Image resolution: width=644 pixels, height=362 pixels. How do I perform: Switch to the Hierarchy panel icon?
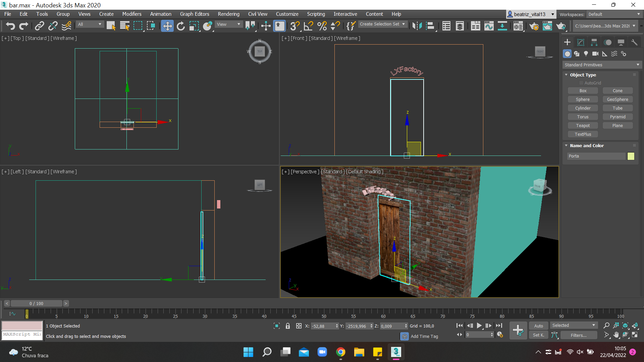tap(594, 42)
